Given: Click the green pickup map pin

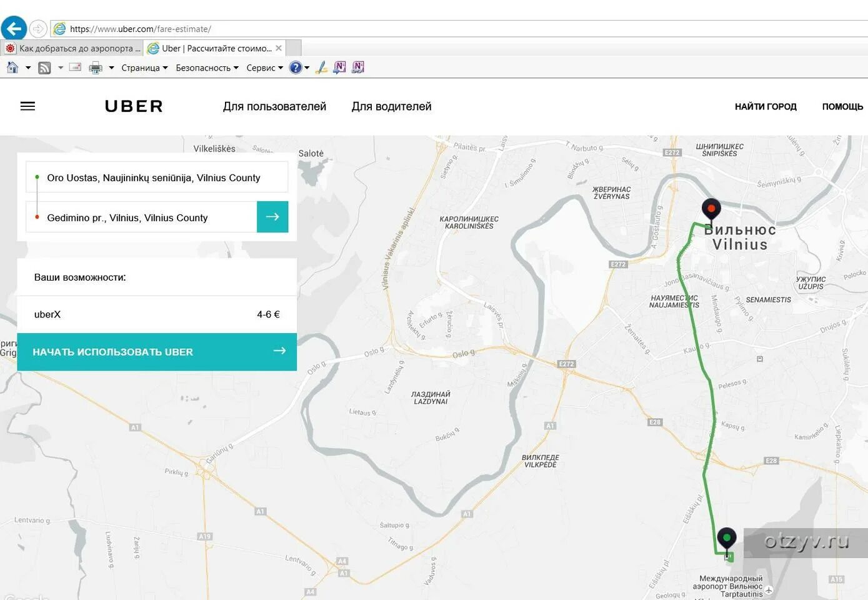Looking at the screenshot, I should (726, 540).
